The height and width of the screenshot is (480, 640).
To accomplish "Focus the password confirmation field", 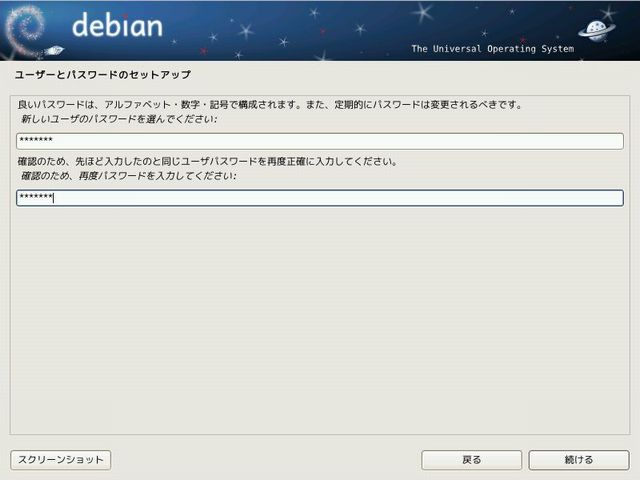I will coord(320,198).
